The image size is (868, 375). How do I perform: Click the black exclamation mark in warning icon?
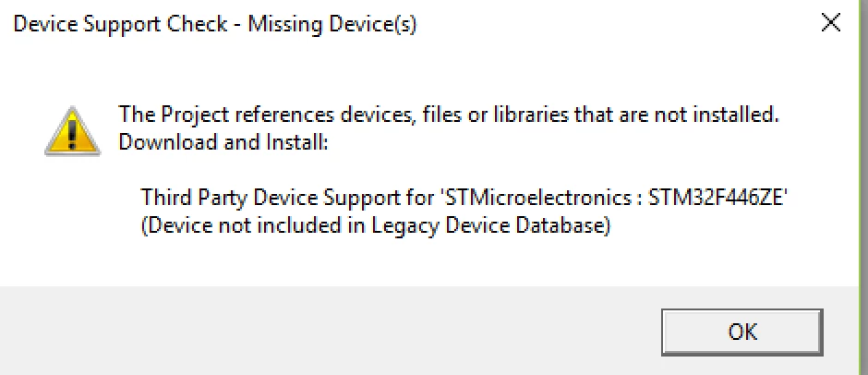73,135
